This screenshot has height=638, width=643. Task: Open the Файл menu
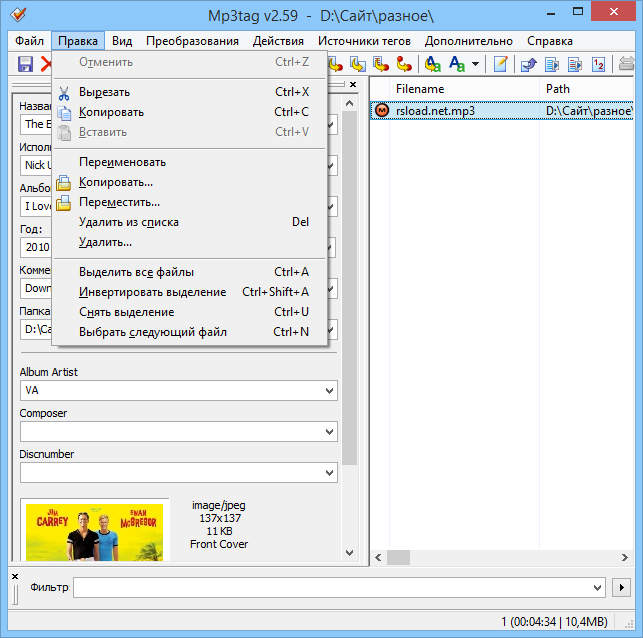click(30, 41)
